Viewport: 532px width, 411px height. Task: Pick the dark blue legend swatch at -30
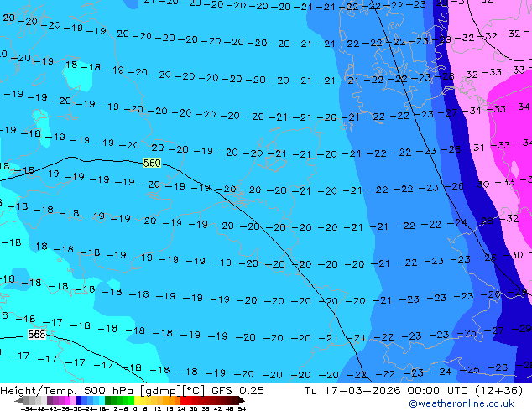(x=79, y=400)
